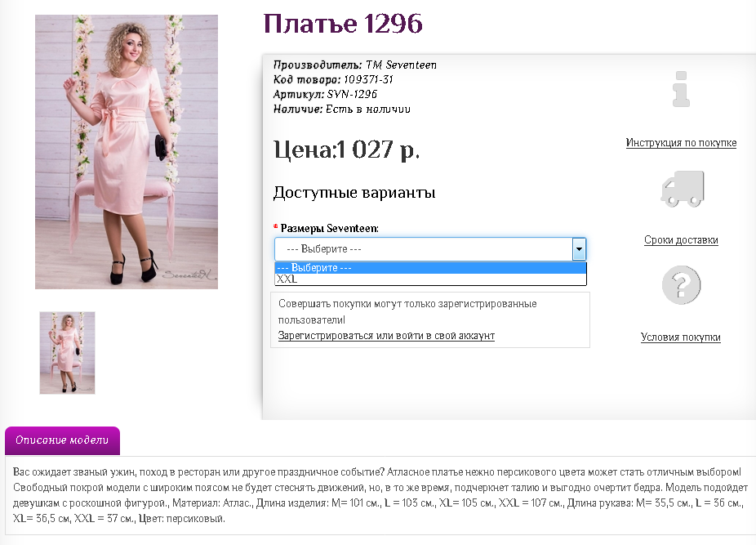This screenshot has width=756, height=545.
Task: Open the "Сроки доставки" link
Action: (x=682, y=240)
